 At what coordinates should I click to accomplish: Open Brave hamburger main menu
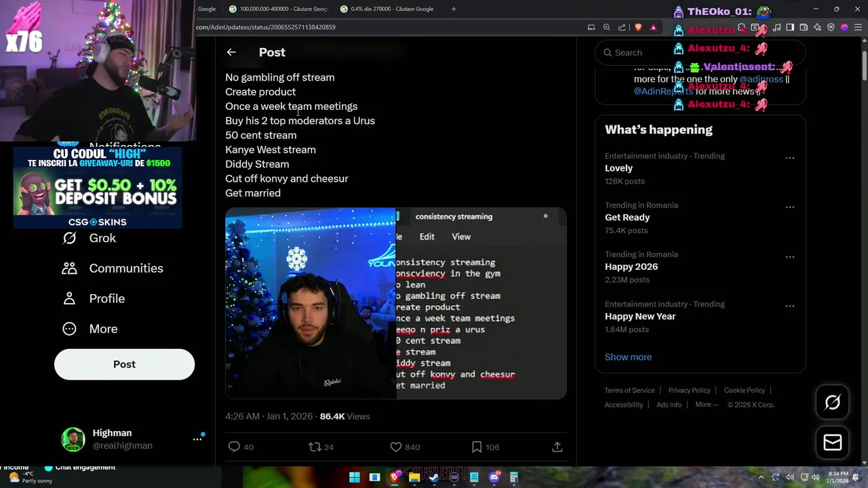coord(858,27)
